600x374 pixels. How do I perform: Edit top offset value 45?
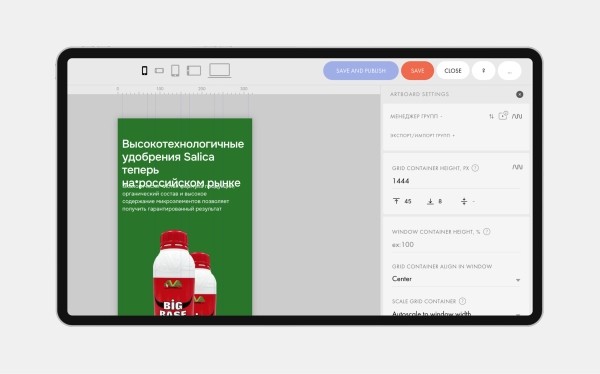(x=408, y=201)
